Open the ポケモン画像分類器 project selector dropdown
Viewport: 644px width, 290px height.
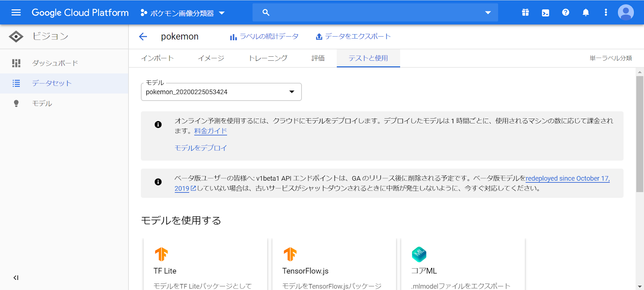(183, 13)
